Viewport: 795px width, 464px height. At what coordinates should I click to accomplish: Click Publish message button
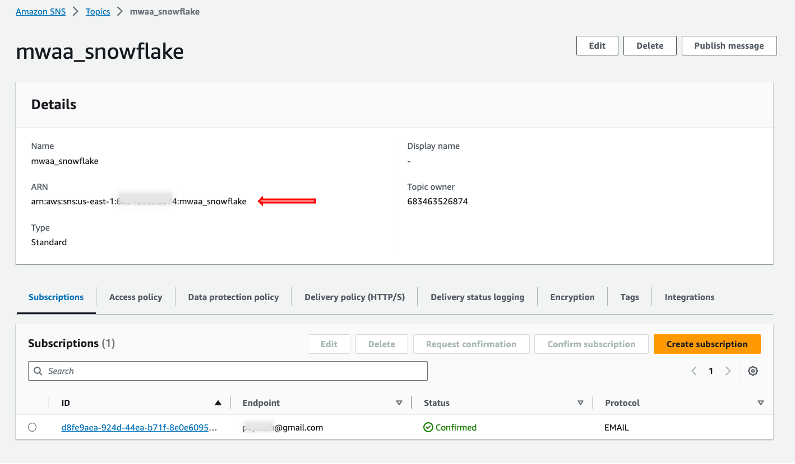[729, 46]
